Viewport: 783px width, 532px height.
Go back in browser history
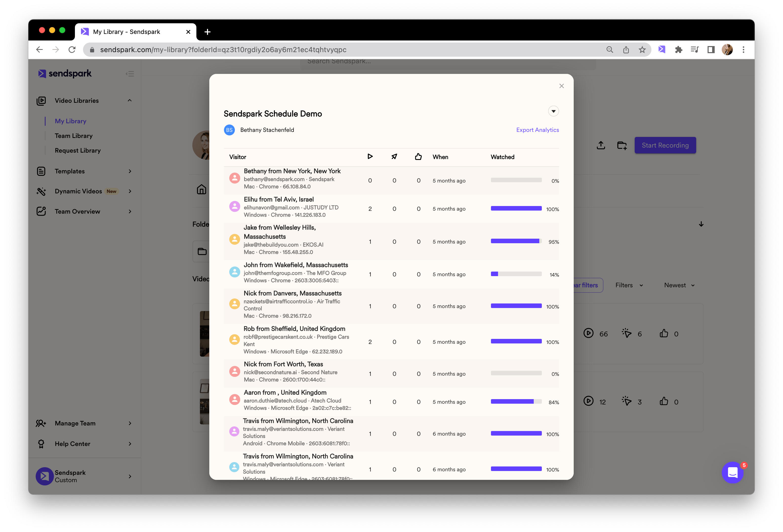coord(39,50)
